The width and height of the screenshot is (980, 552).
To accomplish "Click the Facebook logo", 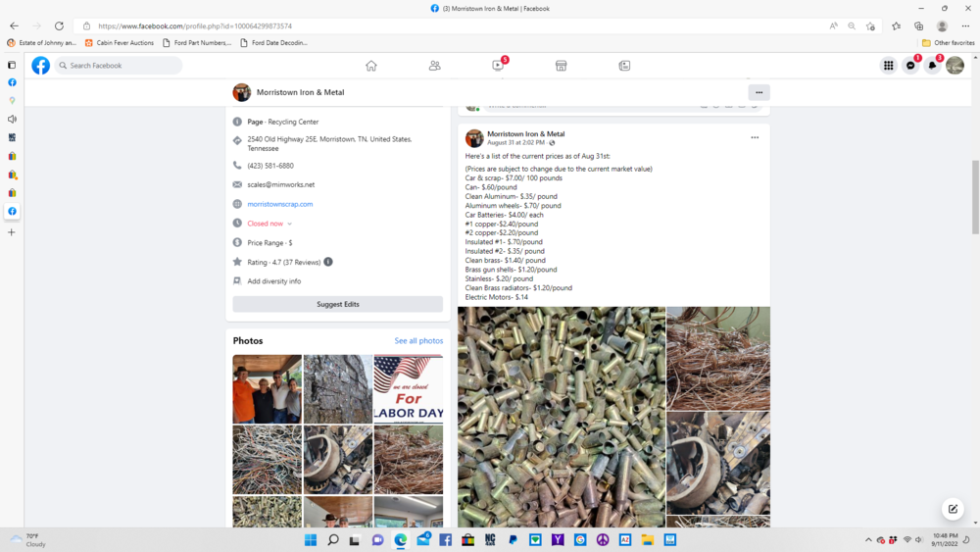I will [40, 65].
